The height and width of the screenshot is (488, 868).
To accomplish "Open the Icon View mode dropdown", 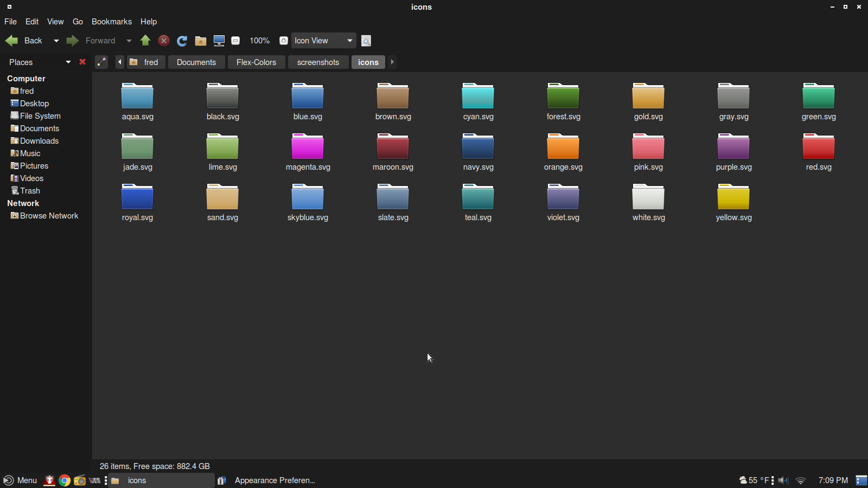I will (x=324, y=41).
